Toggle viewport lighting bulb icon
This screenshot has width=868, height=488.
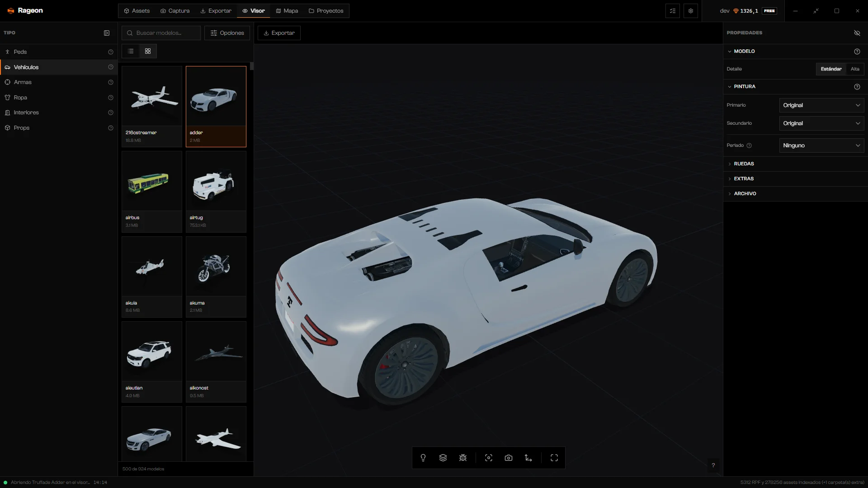point(423,458)
